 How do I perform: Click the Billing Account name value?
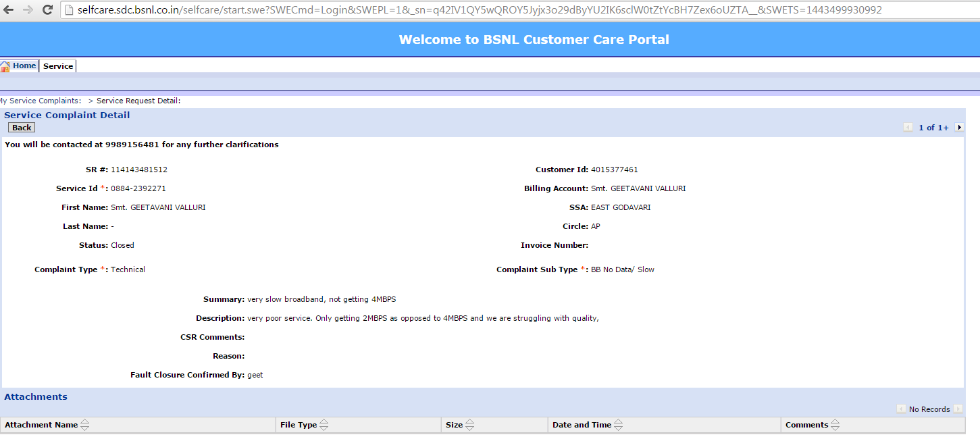point(638,188)
